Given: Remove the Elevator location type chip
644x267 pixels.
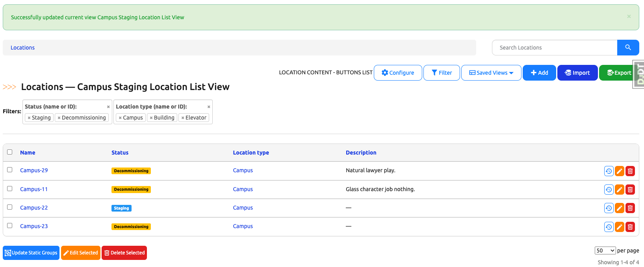Looking at the screenshot, I should pyautogui.click(x=183, y=118).
